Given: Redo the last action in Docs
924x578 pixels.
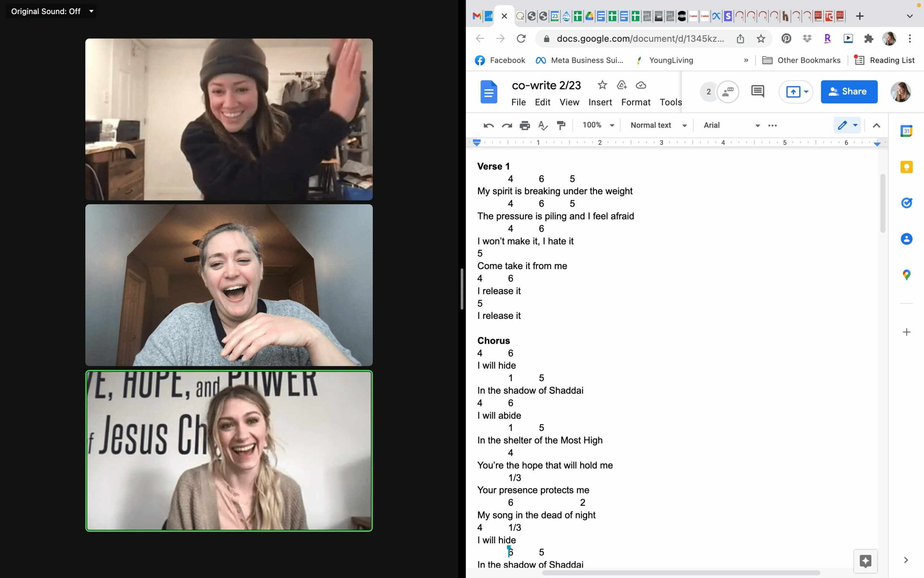Looking at the screenshot, I should tap(507, 125).
